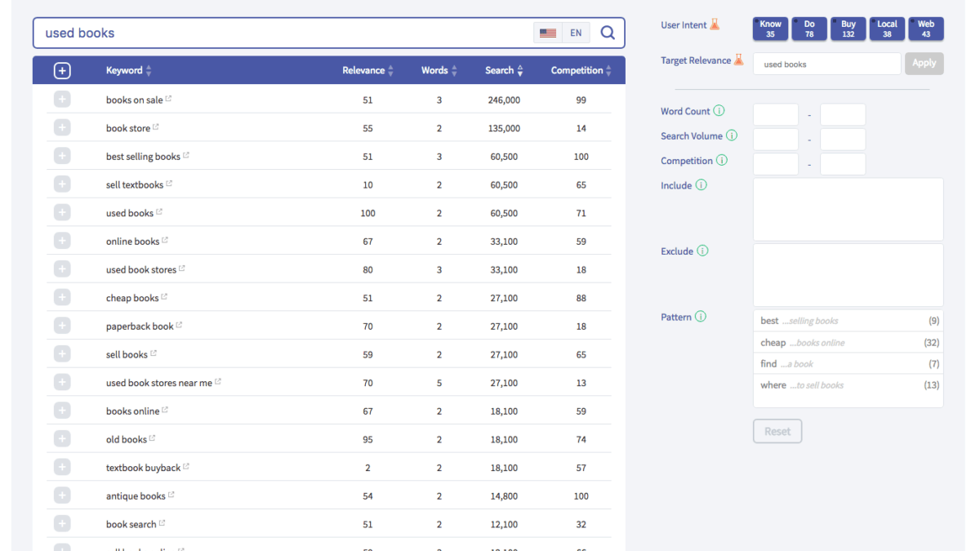
Task: Select the 'cheap ...books online' pattern
Action: pyautogui.click(x=848, y=342)
